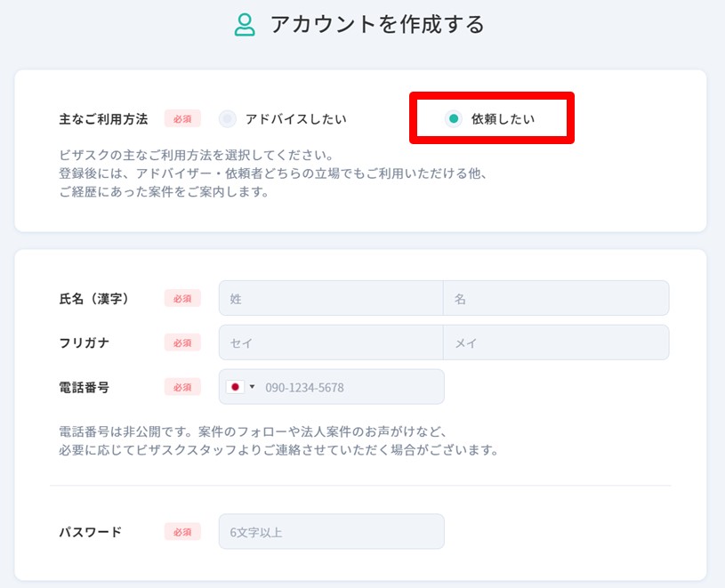Screen dimensions: 725x588
Task: Click the 必須 badge beside フリガナ
Action: 182,342
